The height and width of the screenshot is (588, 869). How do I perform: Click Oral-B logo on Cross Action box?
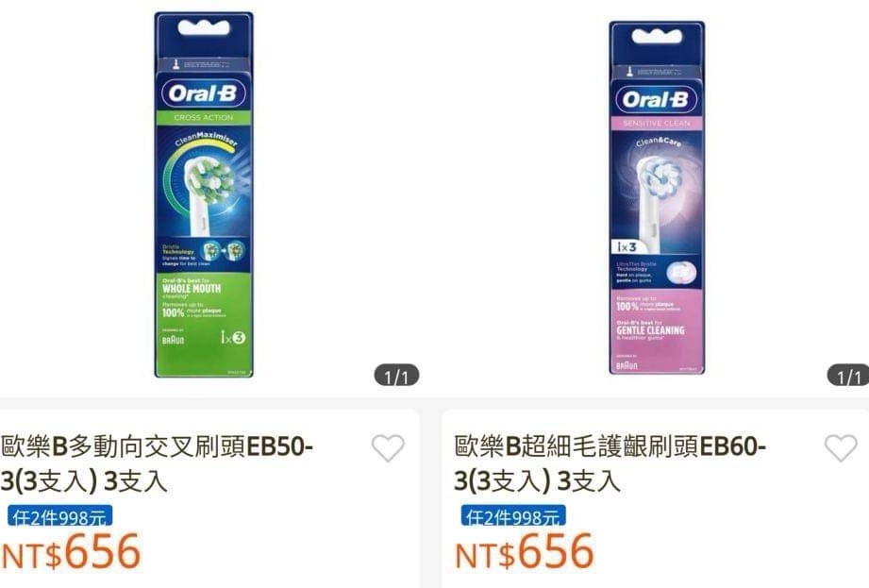pyautogui.click(x=204, y=93)
